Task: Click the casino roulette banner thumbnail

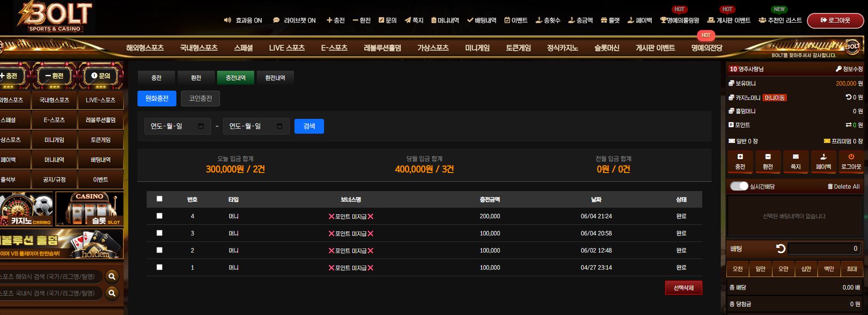Action: coord(26,209)
